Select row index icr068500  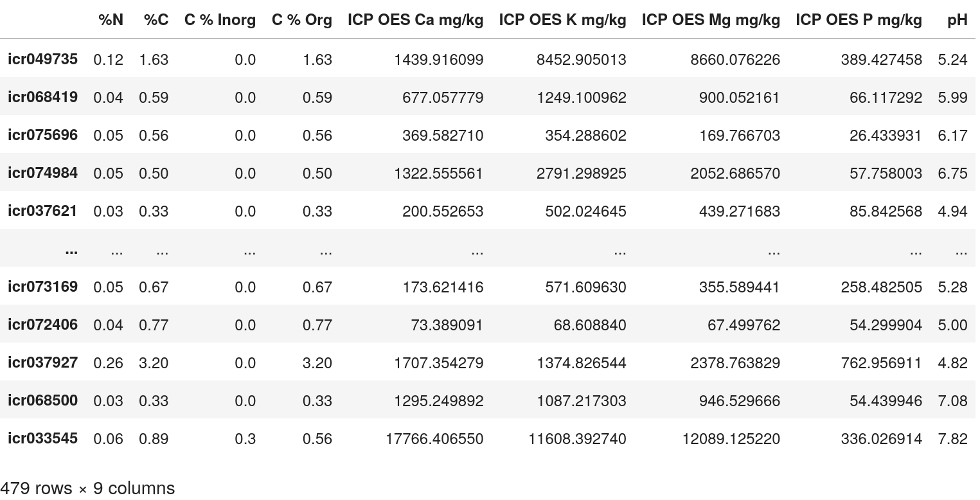click(42, 400)
